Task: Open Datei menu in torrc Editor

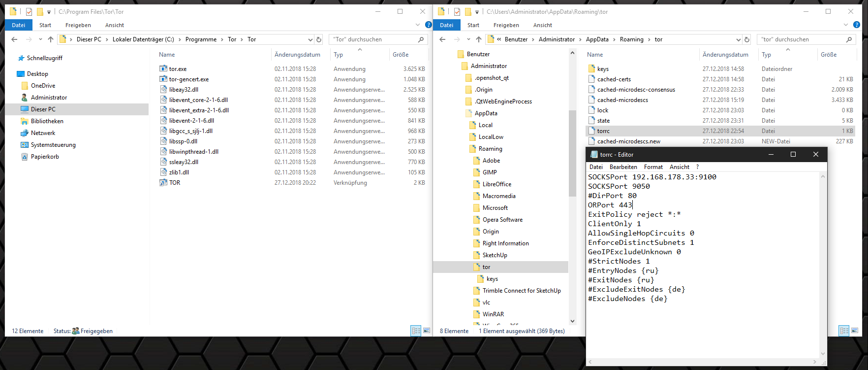Action: point(596,167)
